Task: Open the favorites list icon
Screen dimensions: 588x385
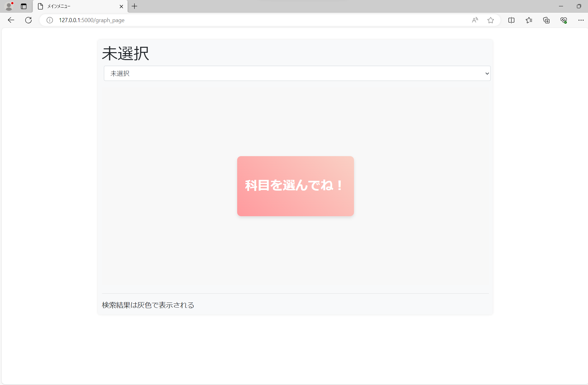Action: click(x=529, y=20)
